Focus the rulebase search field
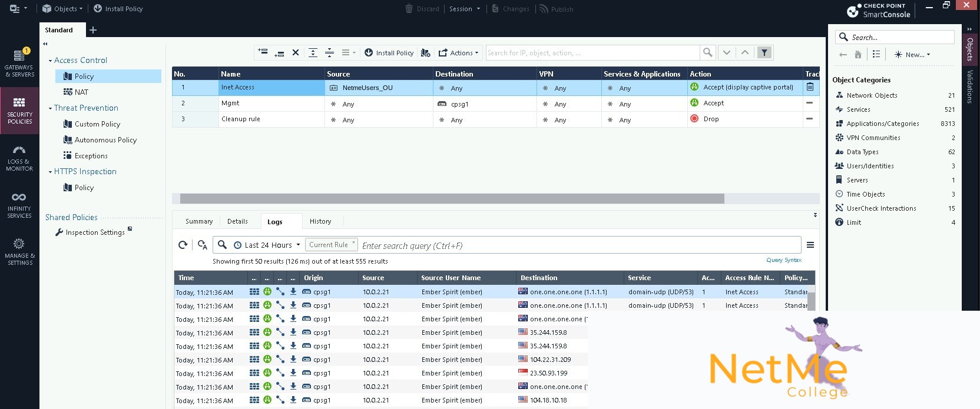The height and width of the screenshot is (409, 980). pos(593,52)
